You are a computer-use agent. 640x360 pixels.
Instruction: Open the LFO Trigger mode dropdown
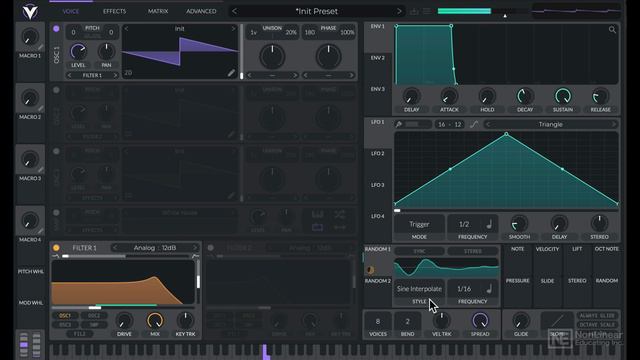(419, 224)
